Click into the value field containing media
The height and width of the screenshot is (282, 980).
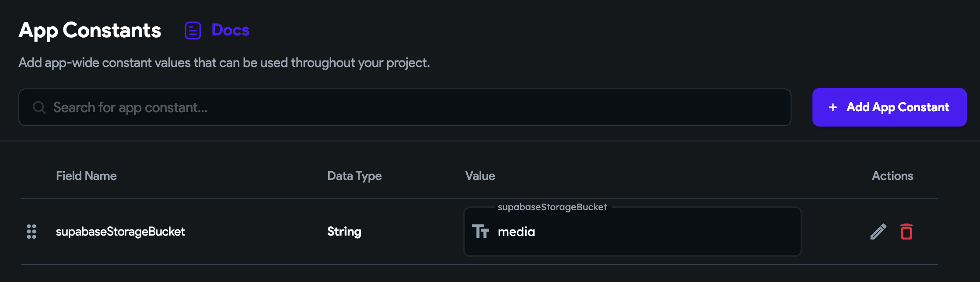656,232
